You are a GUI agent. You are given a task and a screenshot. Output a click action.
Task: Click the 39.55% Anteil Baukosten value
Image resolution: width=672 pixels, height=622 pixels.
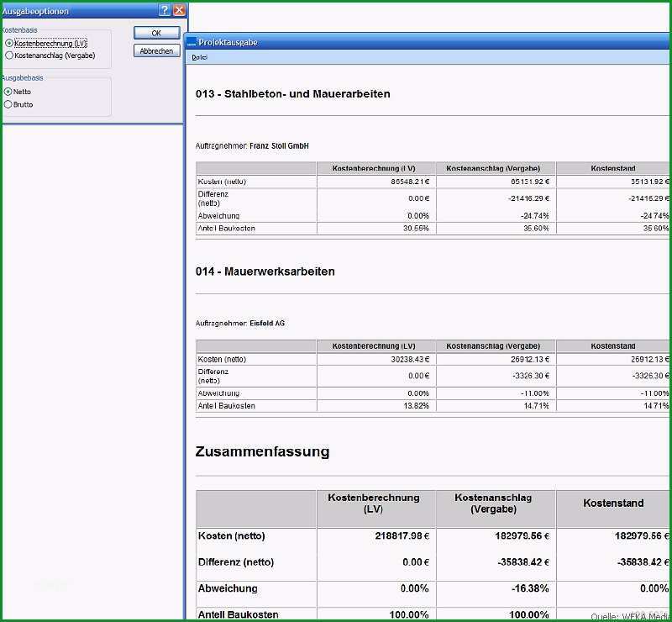(x=416, y=229)
